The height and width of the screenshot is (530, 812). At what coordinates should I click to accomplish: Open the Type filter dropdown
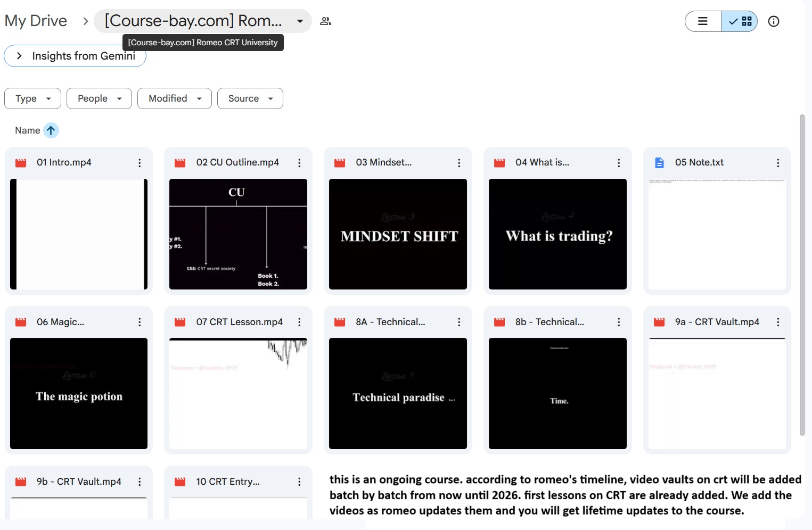click(33, 98)
